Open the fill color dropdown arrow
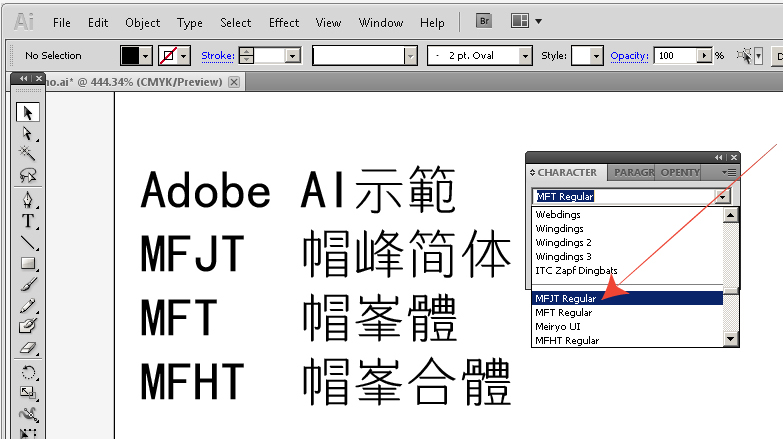Screen dimensions: 783x439 click(x=145, y=56)
